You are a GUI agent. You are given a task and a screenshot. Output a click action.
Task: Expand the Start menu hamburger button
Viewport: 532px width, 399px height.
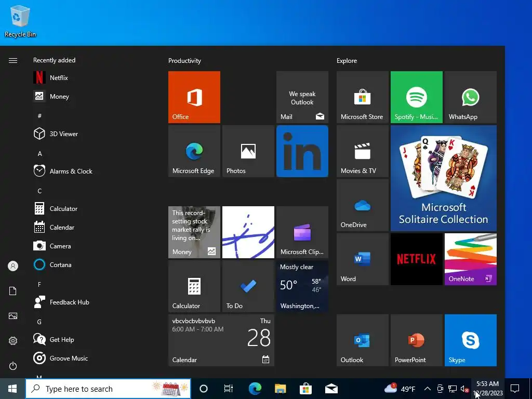(13, 60)
